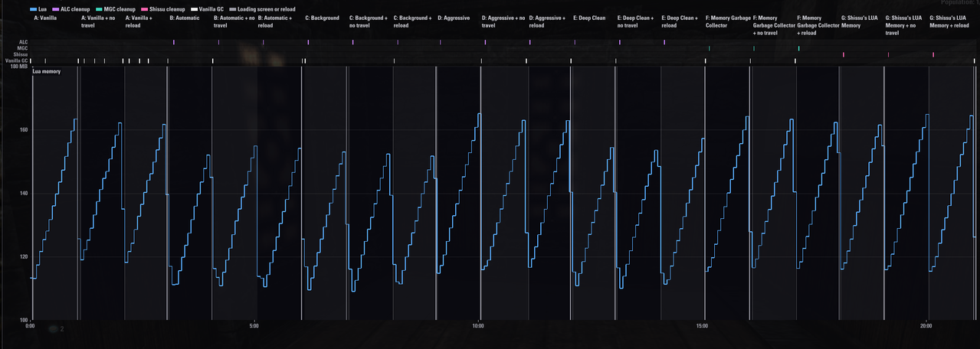Screen dimensions: 980x349
Task: Click Shissu marker under 'G: Shissu's LUA Memory + reload'
Action: pyautogui.click(x=933, y=54)
